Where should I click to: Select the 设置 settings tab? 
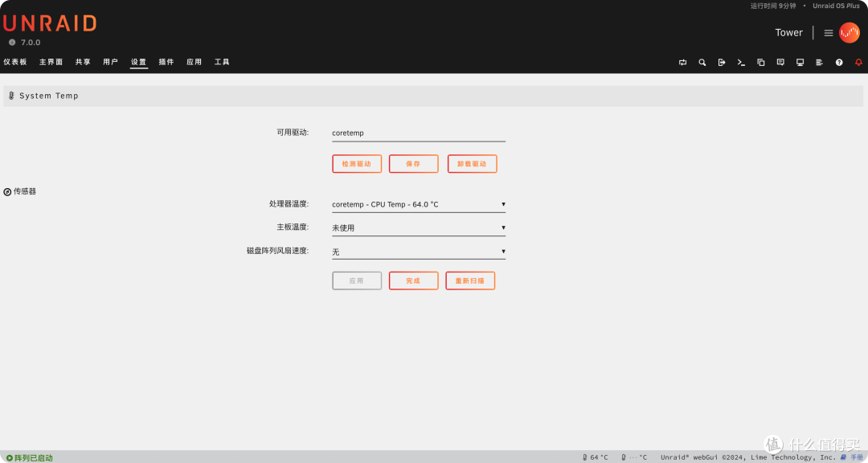138,62
